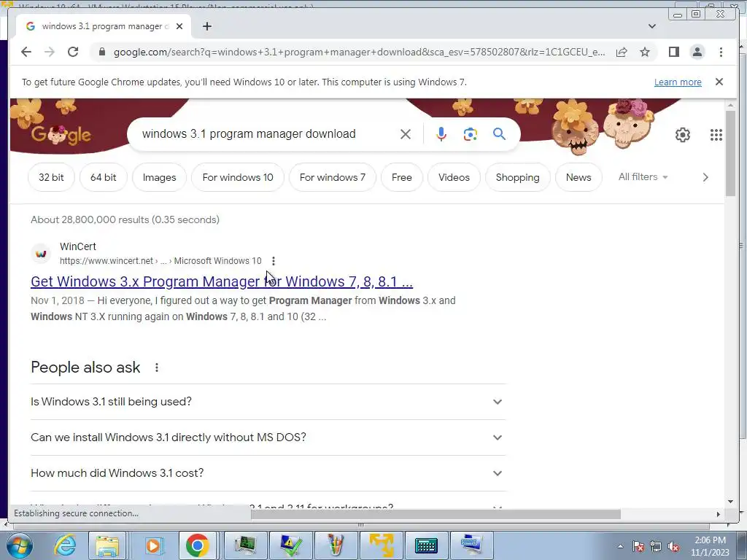Focus the Google search text field
Image resolution: width=747 pixels, height=560 pixels.
click(x=267, y=134)
